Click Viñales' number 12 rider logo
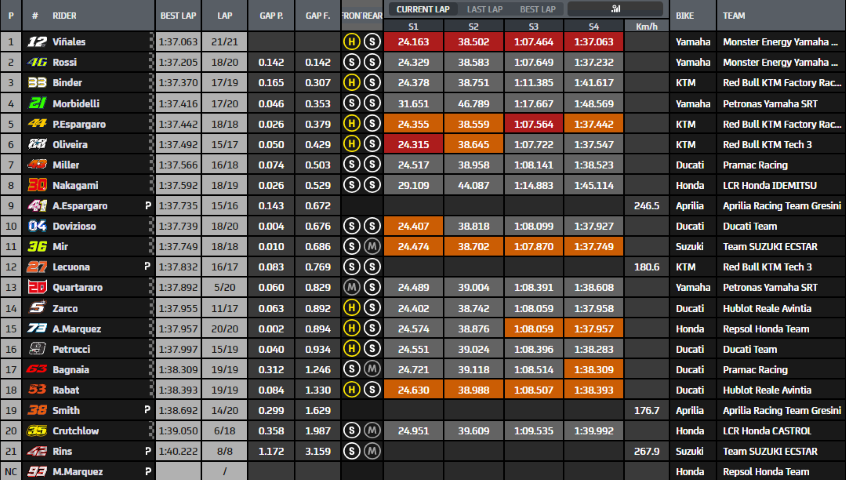The image size is (846, 480). tap(37, 42)
